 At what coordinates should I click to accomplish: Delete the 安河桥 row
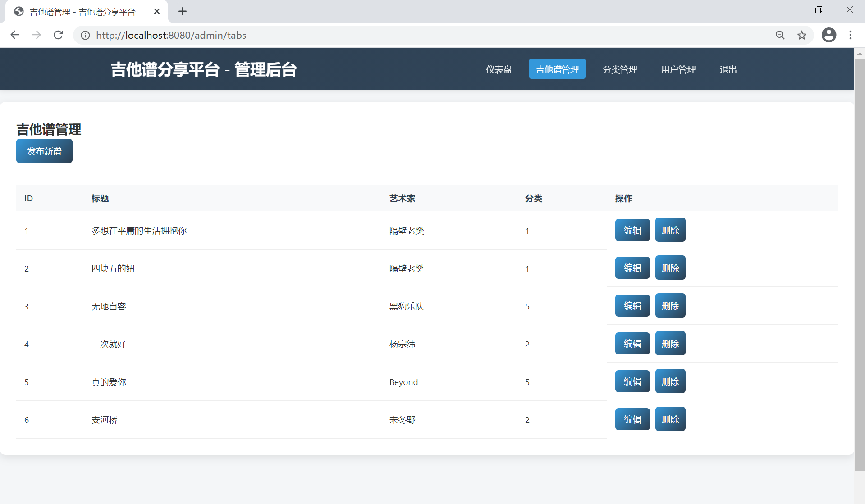(x=670, y=419)
